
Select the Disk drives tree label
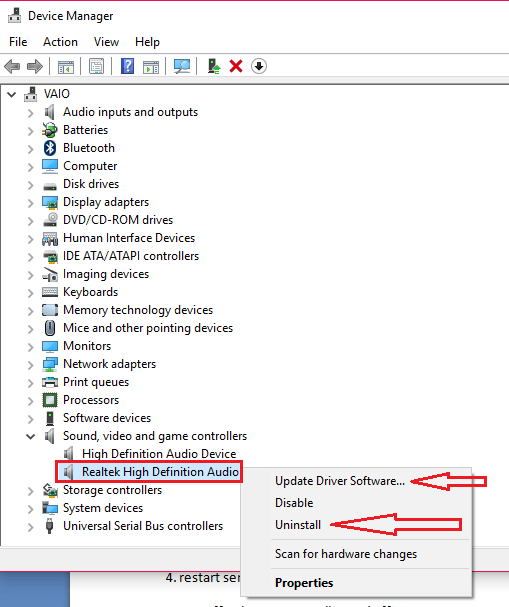(x=91, y=184)
